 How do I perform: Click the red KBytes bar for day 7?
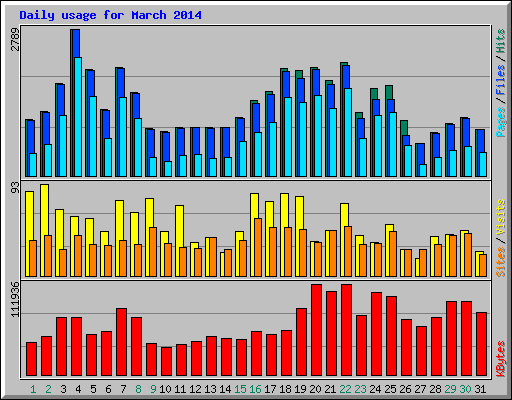121,342
